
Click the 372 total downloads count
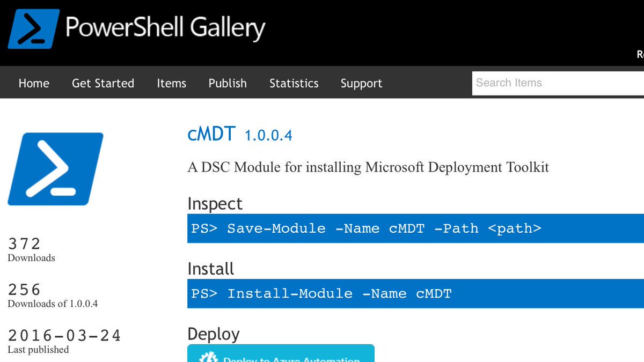click(24, 244)
